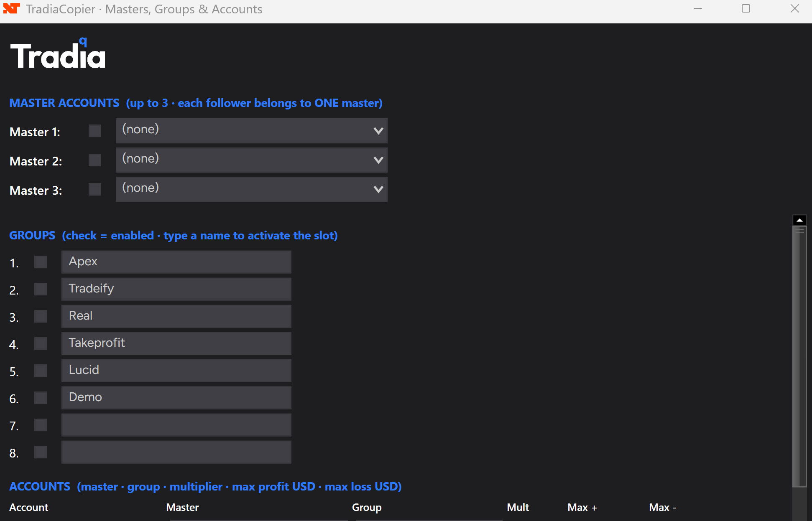
Task: Click the ACCOUNTS section heading
Action: click(x=205, y=487)
